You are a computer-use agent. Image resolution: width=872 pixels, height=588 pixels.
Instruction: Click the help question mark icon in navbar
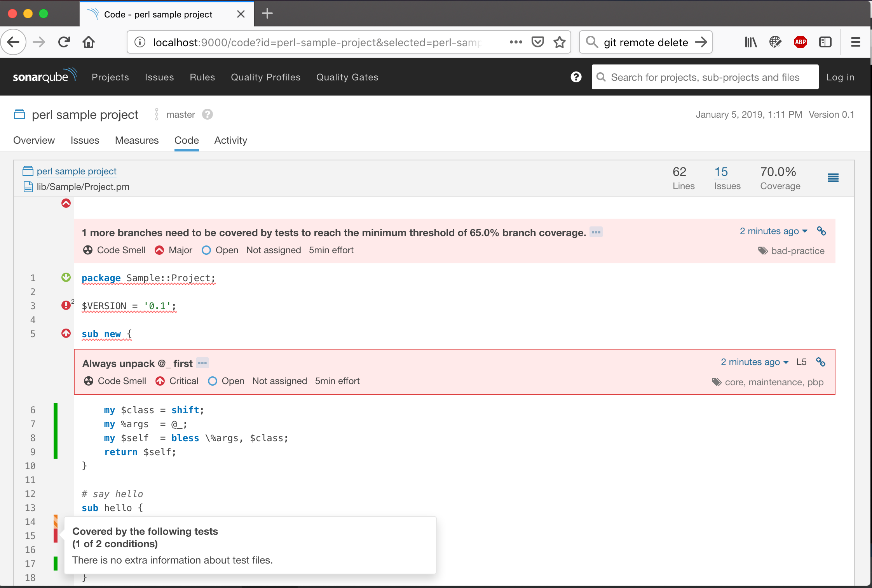576,77
